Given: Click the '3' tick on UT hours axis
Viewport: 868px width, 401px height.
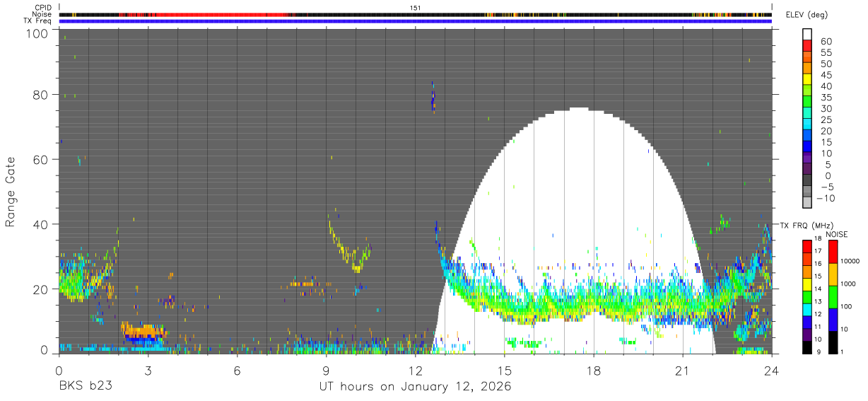Looking at the screenshot, I should point(148,371).
